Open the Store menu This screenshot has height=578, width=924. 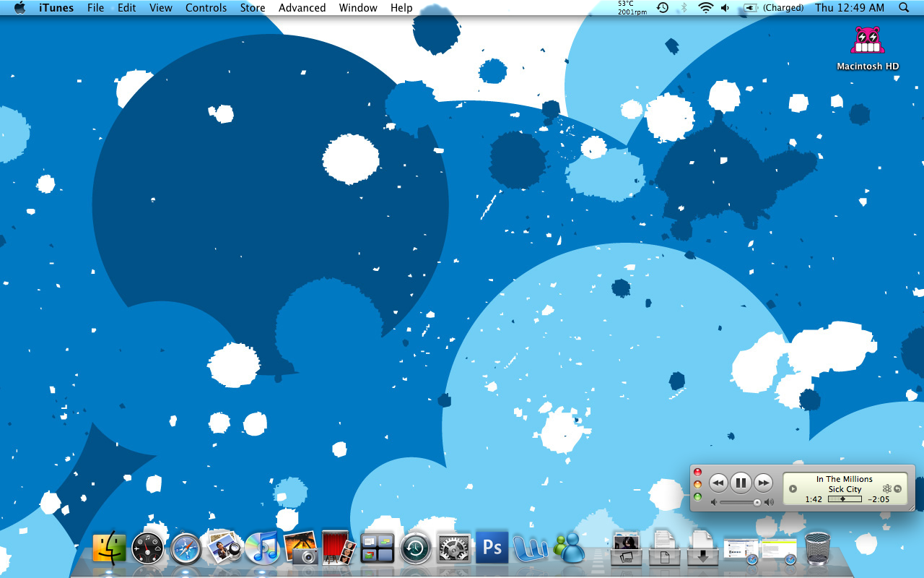tap(253, 8)
